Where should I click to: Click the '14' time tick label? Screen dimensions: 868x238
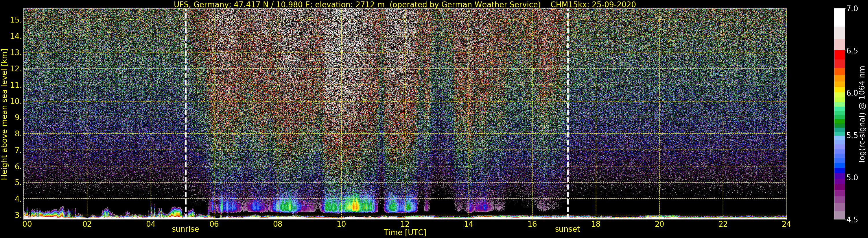(468, 224)
